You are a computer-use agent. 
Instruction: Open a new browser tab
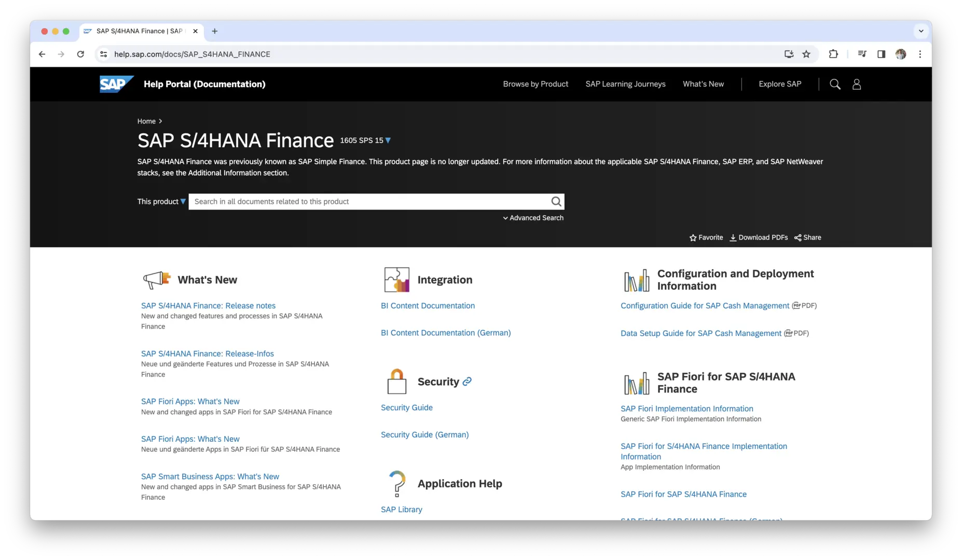[215, 31]
